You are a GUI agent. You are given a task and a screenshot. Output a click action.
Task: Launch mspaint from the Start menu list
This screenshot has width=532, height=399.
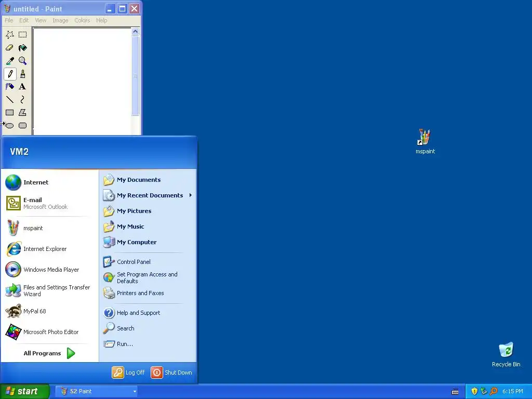tap(49, 228)
